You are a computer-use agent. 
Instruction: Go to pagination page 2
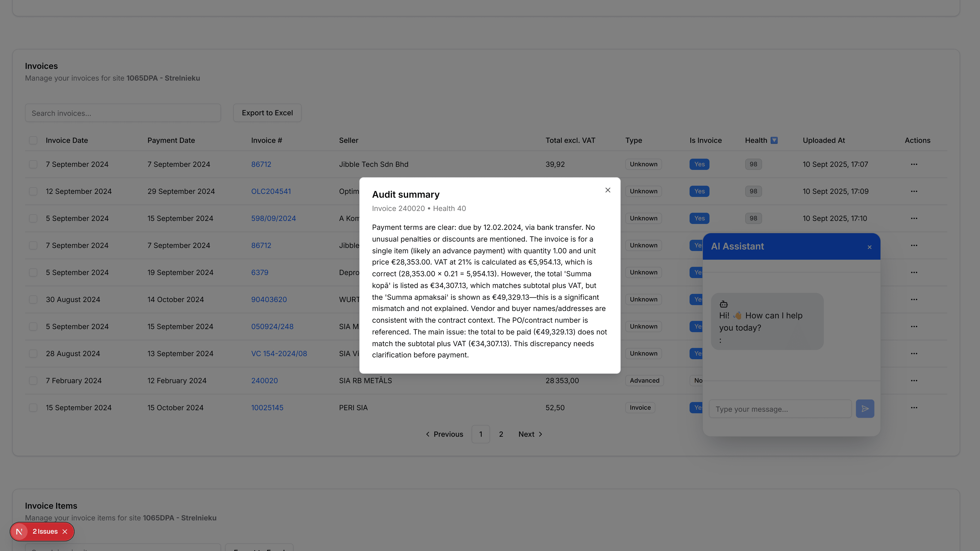pos(501,434)
